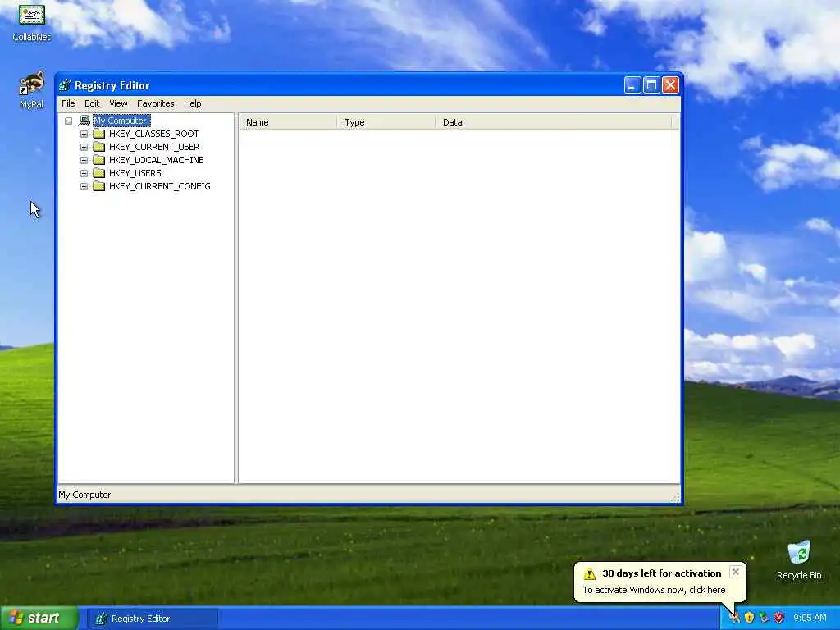Select the HKEY_LOCAL_MACHINE label
This screenshot has width=840, height=630.
(157, 160)
